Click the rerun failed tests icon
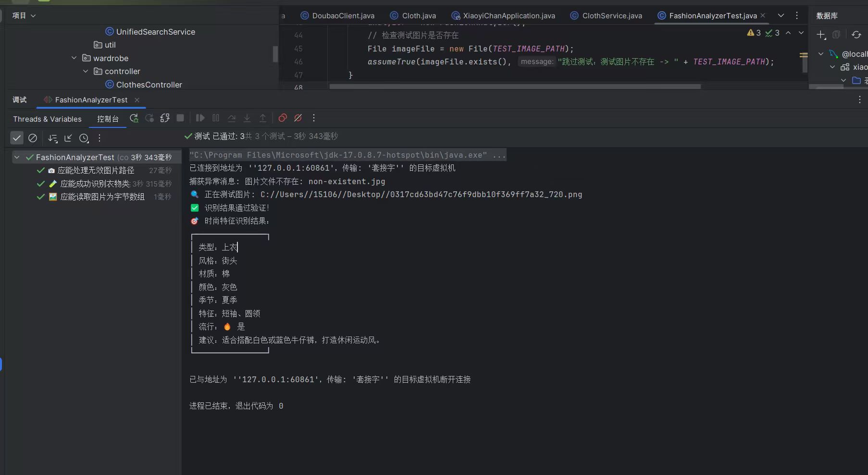This screenshot has width=868, height=475. click(x=149, y=118)
